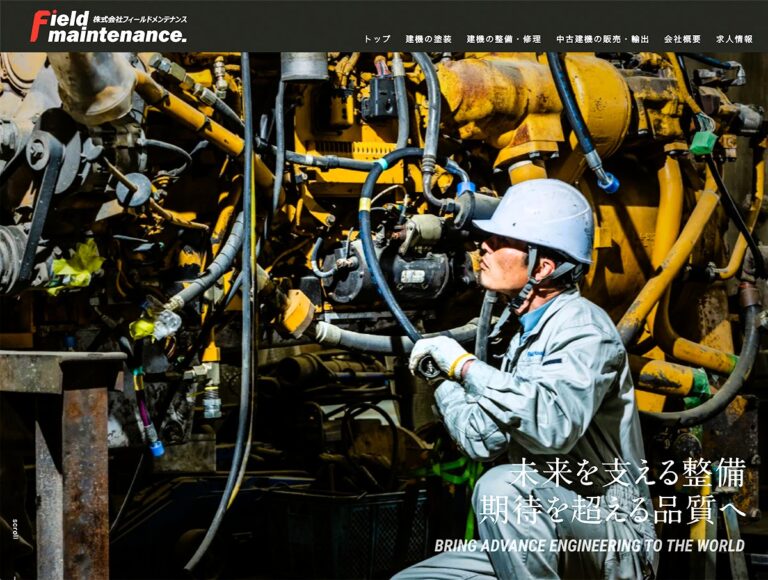
Task: Click the vertical scroll indicator
Action: [x=15, y=528]
